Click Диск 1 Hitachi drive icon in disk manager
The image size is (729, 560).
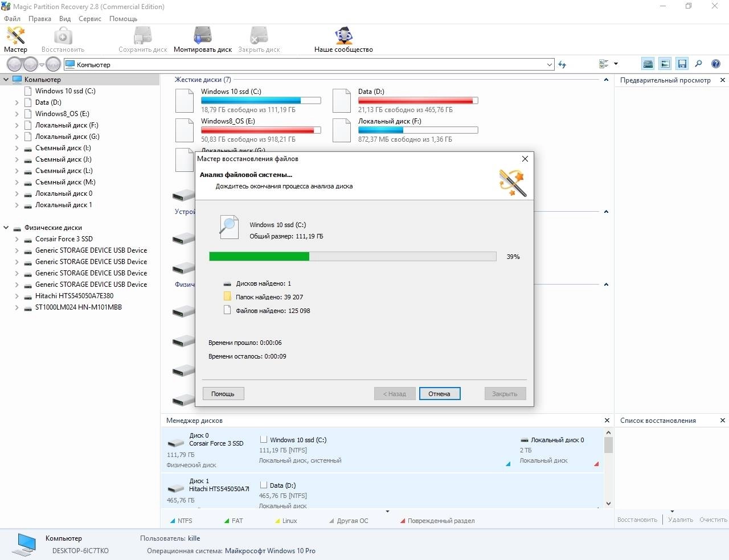point(175,489)
